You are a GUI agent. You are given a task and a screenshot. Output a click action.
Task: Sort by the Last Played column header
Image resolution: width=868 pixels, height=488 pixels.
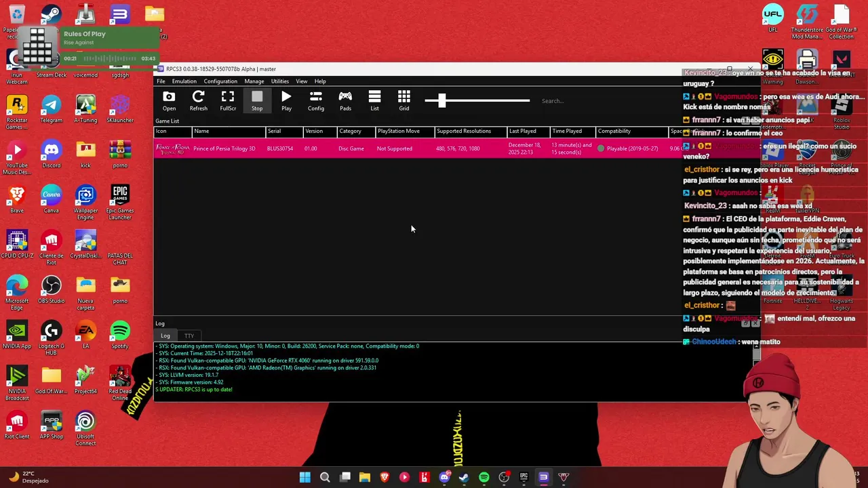(x=528, y=131)
